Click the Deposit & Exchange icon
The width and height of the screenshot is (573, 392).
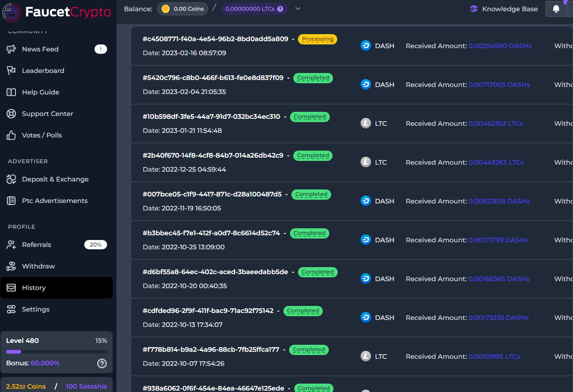point(11,179)
